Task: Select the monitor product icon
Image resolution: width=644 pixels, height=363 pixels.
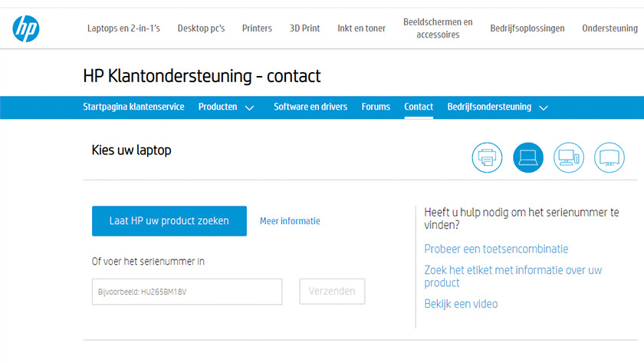Action: [x=609, y=158]
